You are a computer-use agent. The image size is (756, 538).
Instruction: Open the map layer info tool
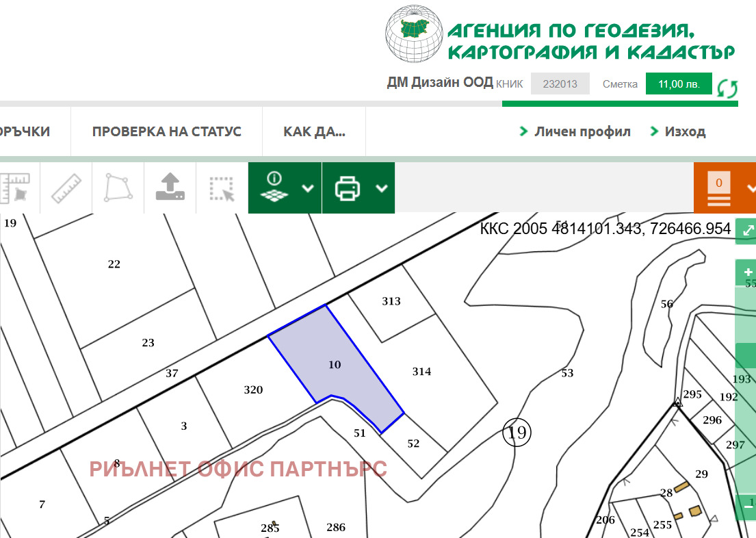[x=272, y=187]
